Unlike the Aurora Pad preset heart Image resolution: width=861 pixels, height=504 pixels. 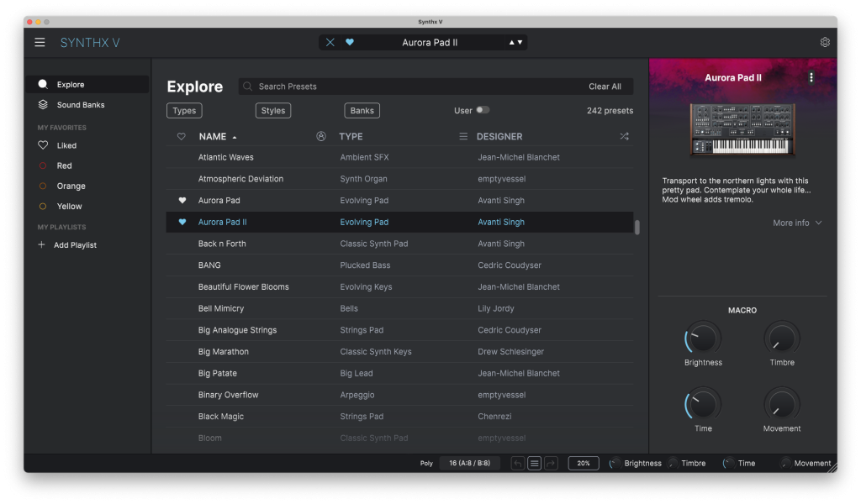pos(182,200)
